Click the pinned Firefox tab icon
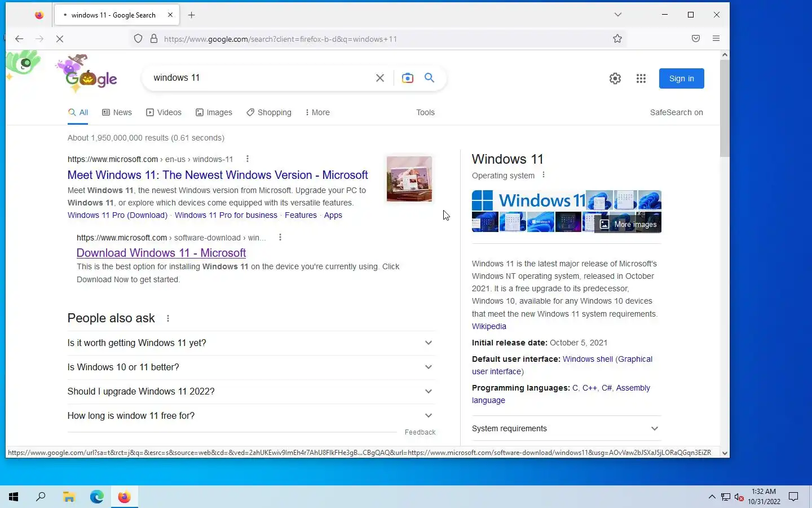Viewport: 812px width, 508px height. (x=39, y=15)
